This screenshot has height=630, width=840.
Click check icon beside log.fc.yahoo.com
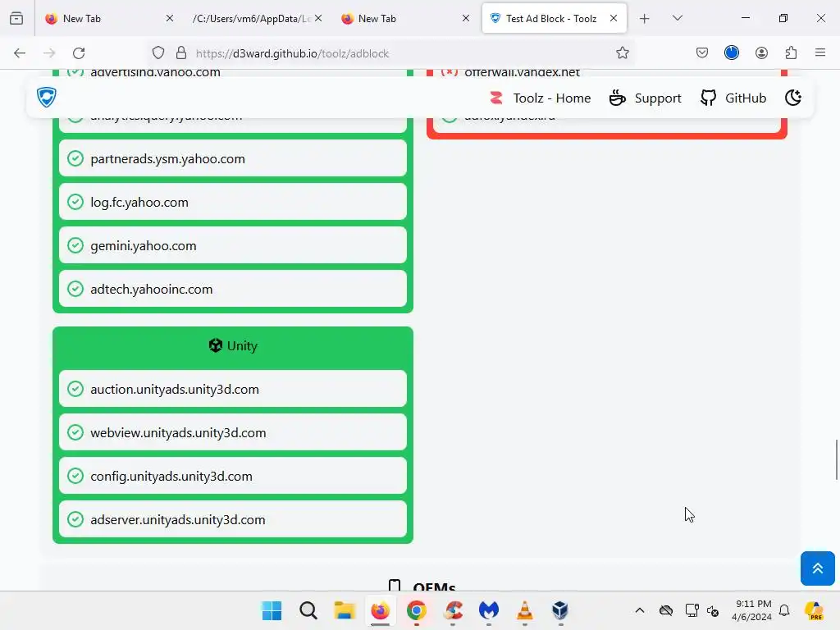point(75,202)
